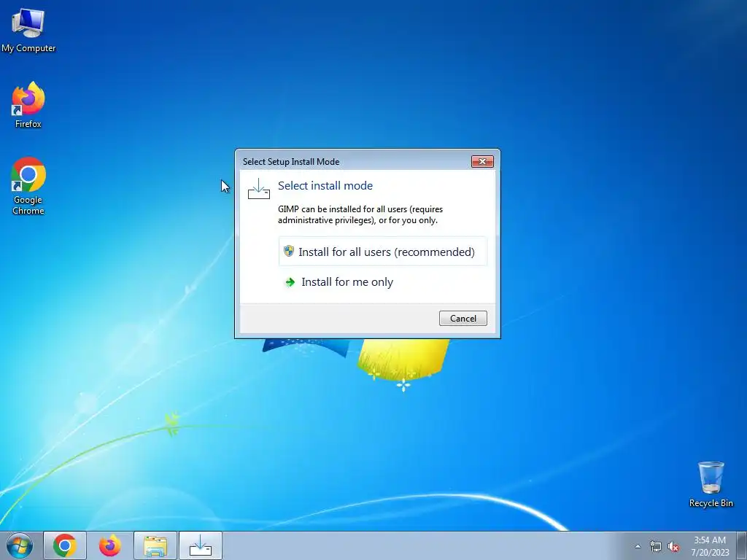The image size is (747, 560).
Task: Click the Select install mode heading
Action: pyautogui.click(x=325, y=186)
